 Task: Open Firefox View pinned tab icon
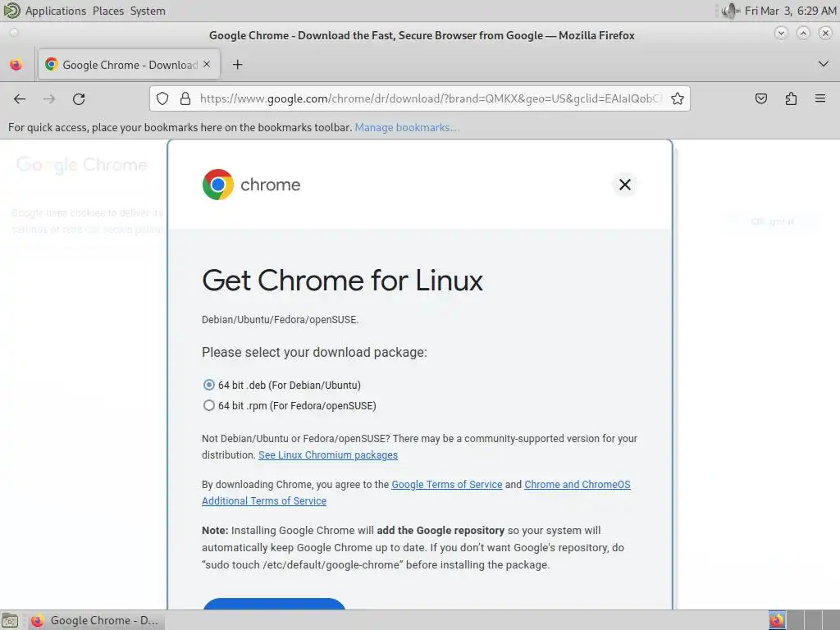16,65
